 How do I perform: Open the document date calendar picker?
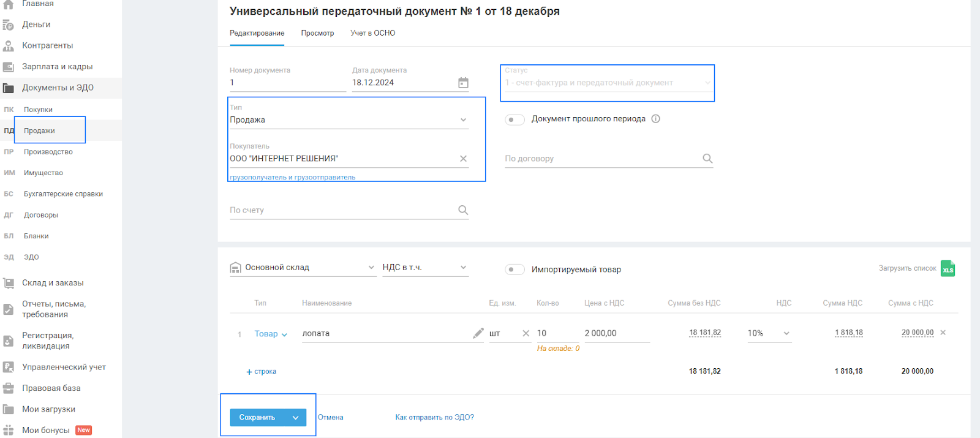tap(463, 83)
